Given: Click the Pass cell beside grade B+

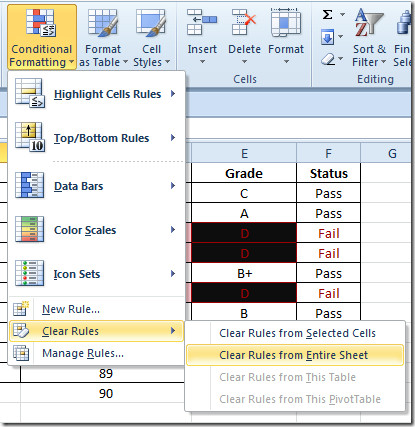Looking at the screenshot, I should point(328,273).
